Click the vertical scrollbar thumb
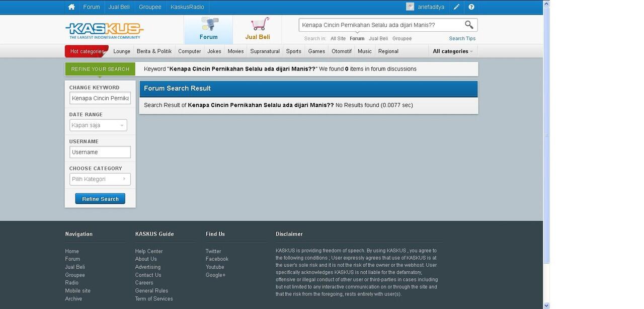644x309 pixels. click(x=546, y=136)
